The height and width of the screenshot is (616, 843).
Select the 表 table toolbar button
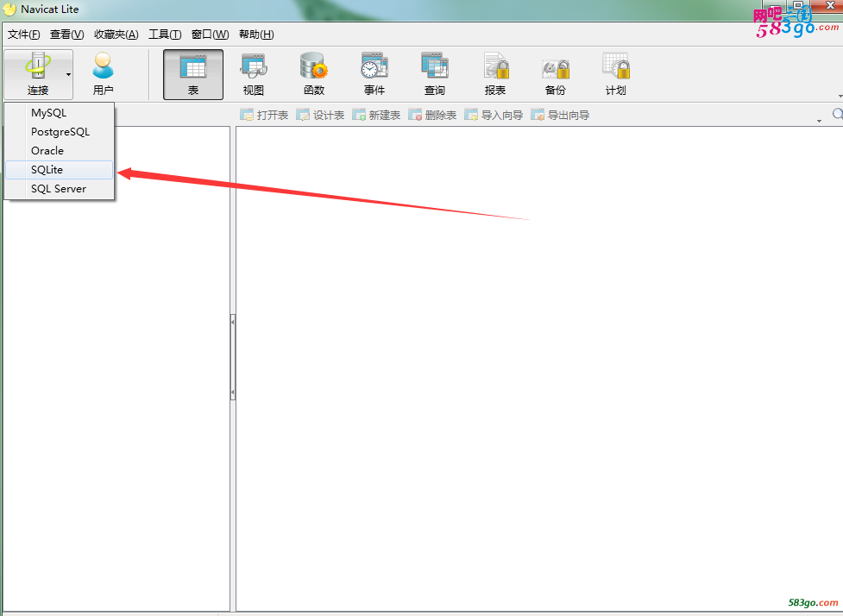[193, 74]
